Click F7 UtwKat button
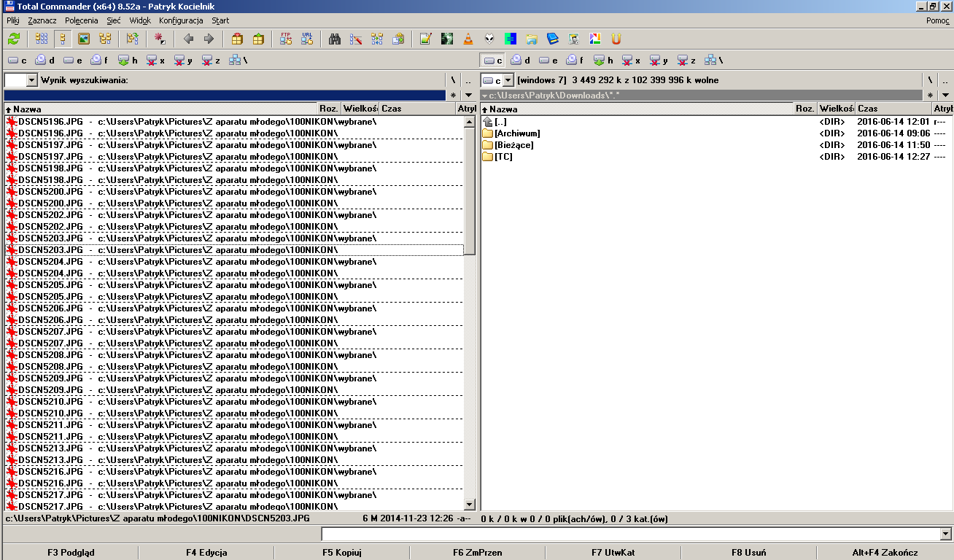 click(x=613, y=552)
